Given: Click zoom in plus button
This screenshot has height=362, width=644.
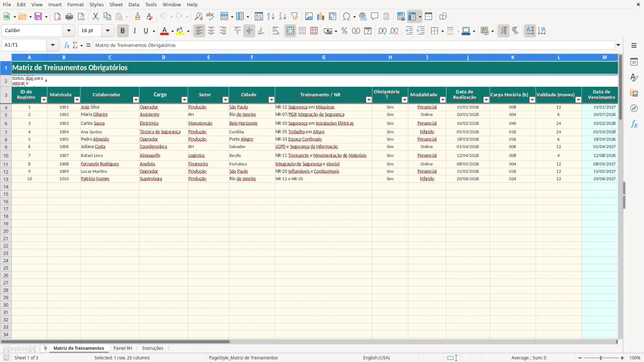Looking at the screenshot, I should (x=623, y=358).
